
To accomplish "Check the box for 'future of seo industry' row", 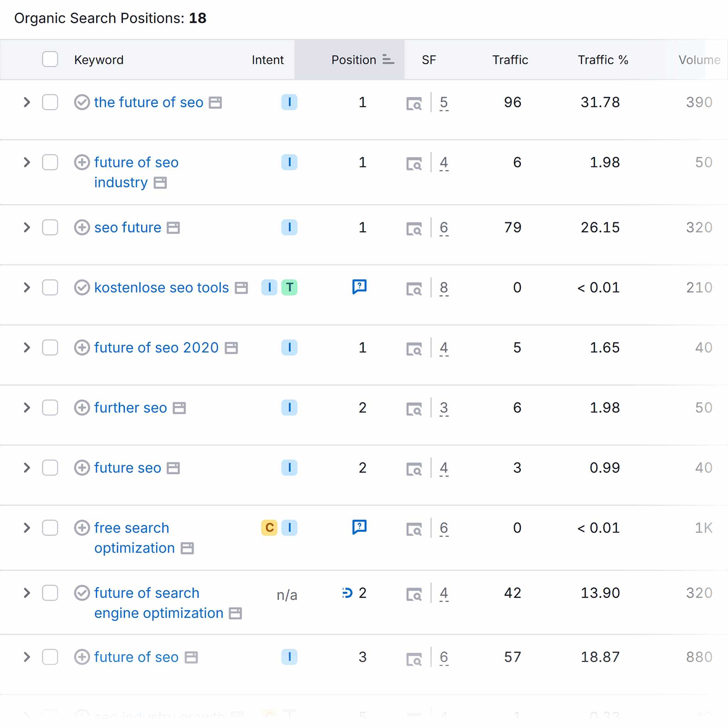I will (x=50, y=162).
